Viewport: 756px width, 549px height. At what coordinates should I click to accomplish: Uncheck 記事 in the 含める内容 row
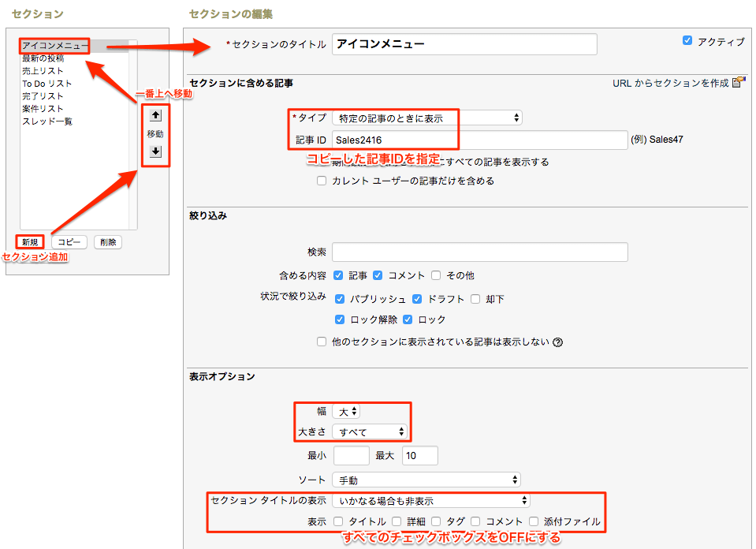pyautogui.click(x=339, y=275)
